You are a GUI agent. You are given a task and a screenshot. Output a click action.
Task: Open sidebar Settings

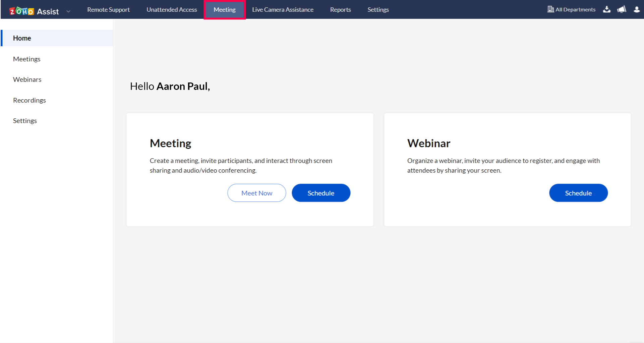(x=25, y=120)
